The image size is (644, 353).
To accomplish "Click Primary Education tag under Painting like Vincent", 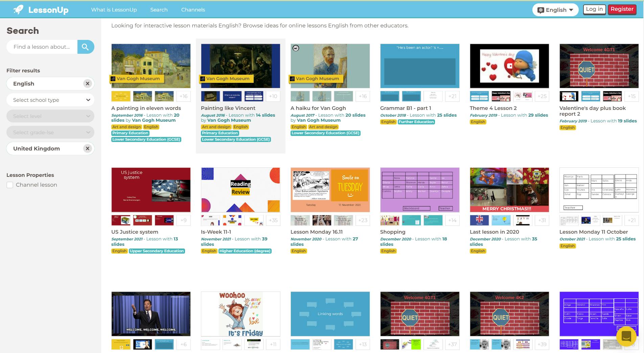I will tap(220, 133).
